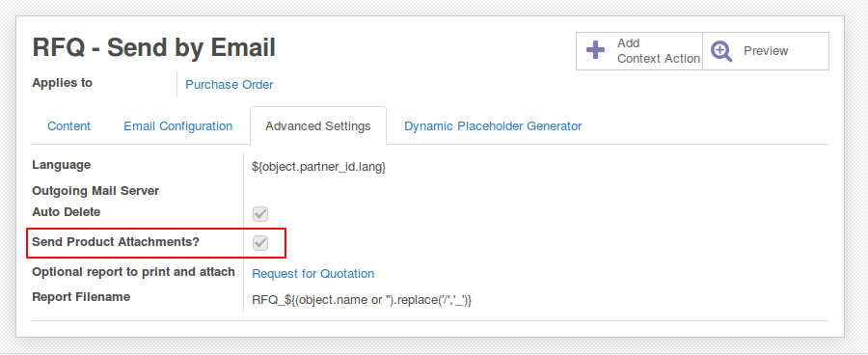Click the RFQ - Send by Email title
This screenshot has width=868, height=355.
point(154,47)
